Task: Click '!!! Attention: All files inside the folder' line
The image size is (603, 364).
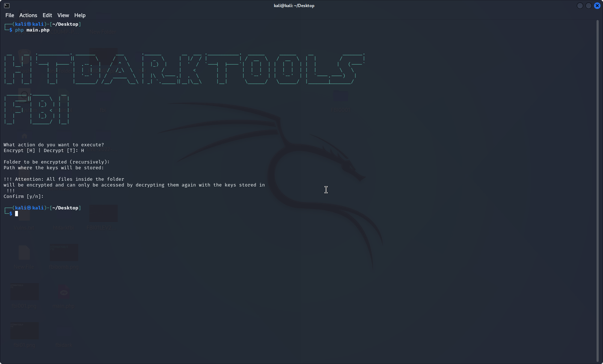Action: (64, 179)
